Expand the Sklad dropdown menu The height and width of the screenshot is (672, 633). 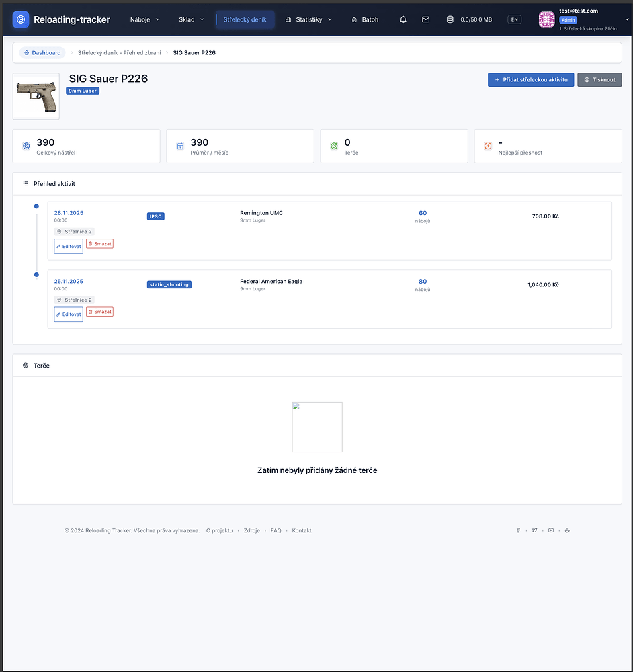192,19
